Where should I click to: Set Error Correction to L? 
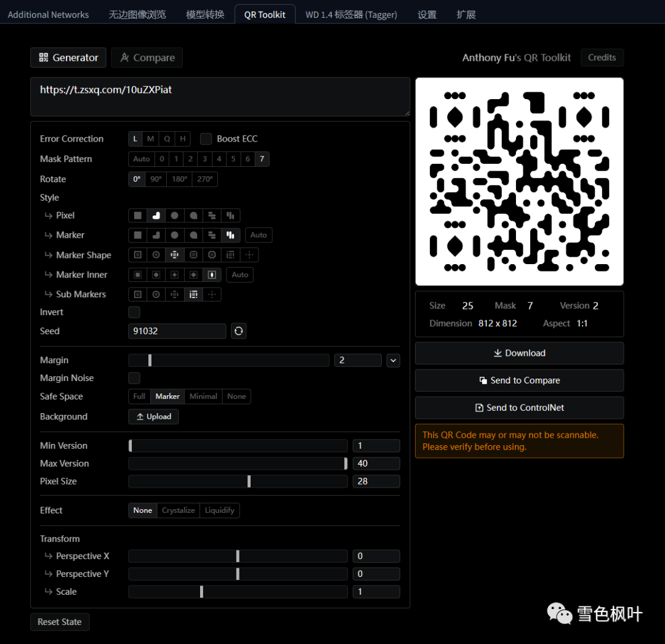pos(135,139)
